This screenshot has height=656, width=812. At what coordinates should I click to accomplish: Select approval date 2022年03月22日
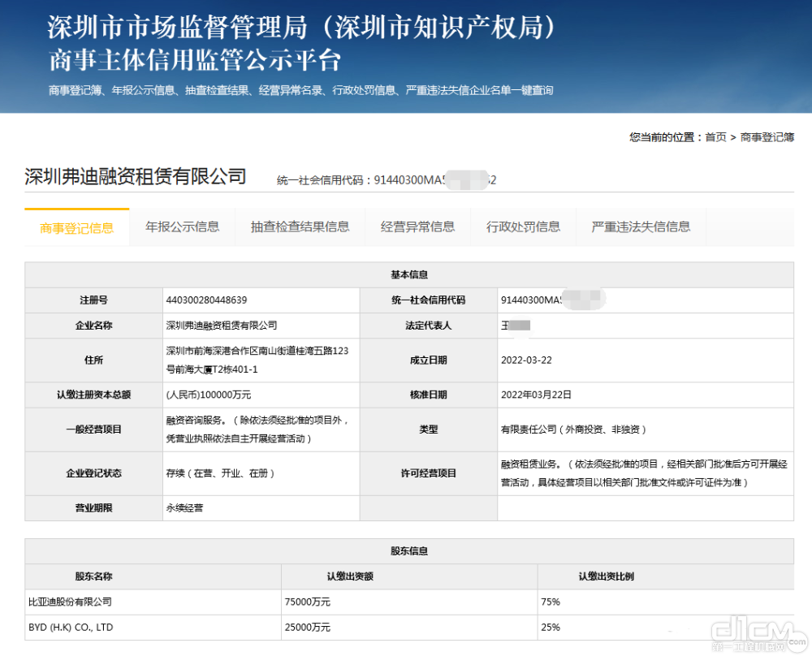click(x=536, y=395)
